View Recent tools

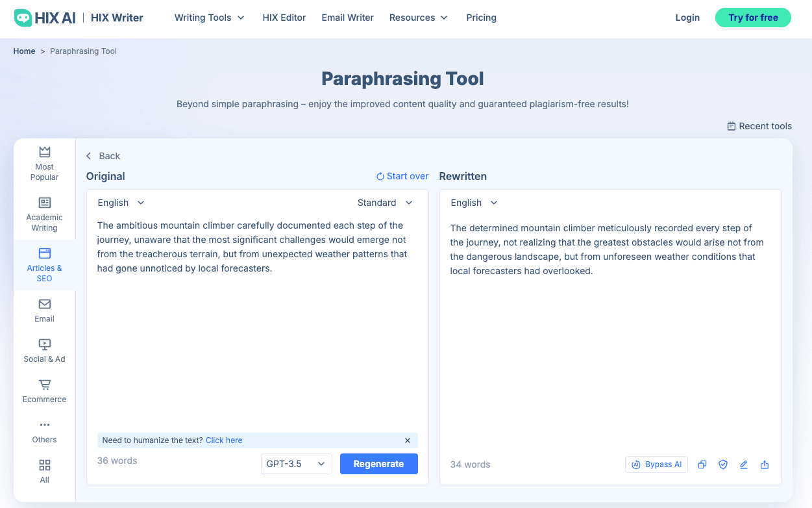[x=759, y=126]
